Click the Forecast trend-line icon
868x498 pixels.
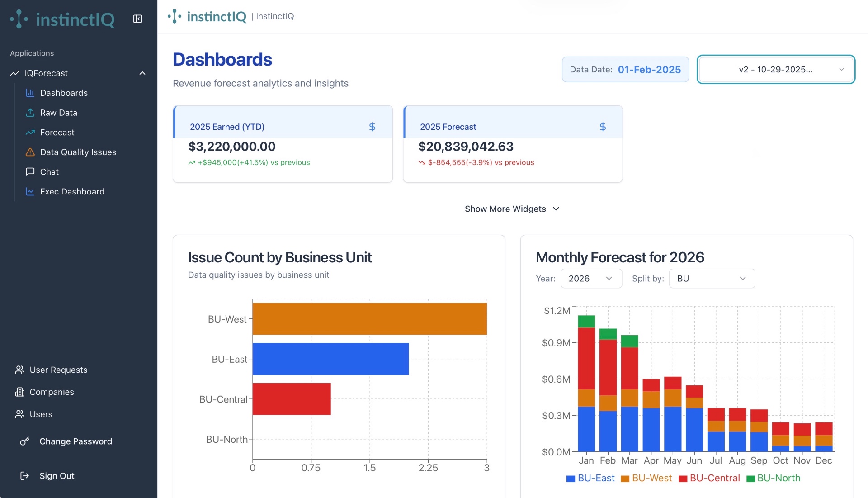point(30,133)
